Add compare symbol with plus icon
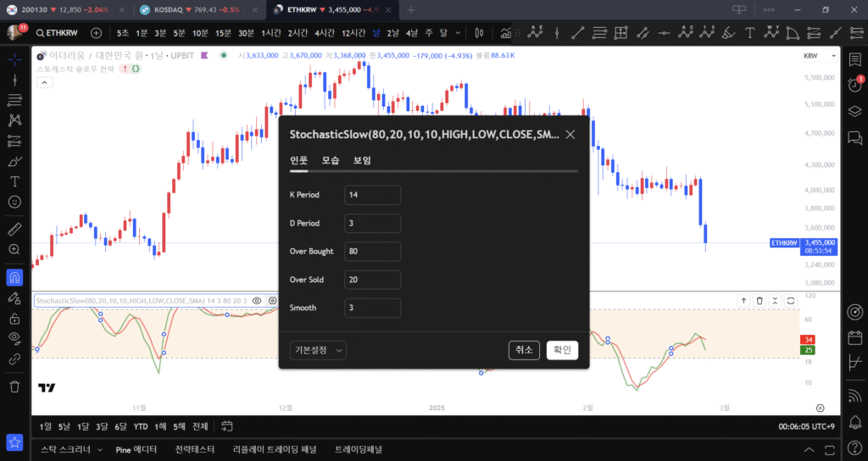The image size is (868, 461). click(97, 33)
